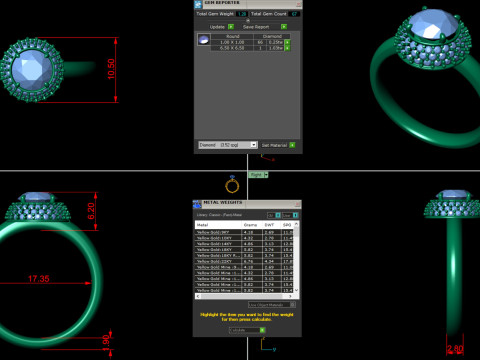480x360 pixels.
Task: Select the round diamond gem thumbnail
Action: tap(203, 39)
